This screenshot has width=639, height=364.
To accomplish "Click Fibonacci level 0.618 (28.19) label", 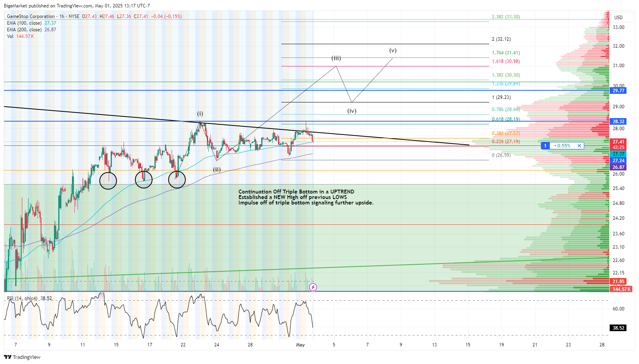I will [506, 119].
